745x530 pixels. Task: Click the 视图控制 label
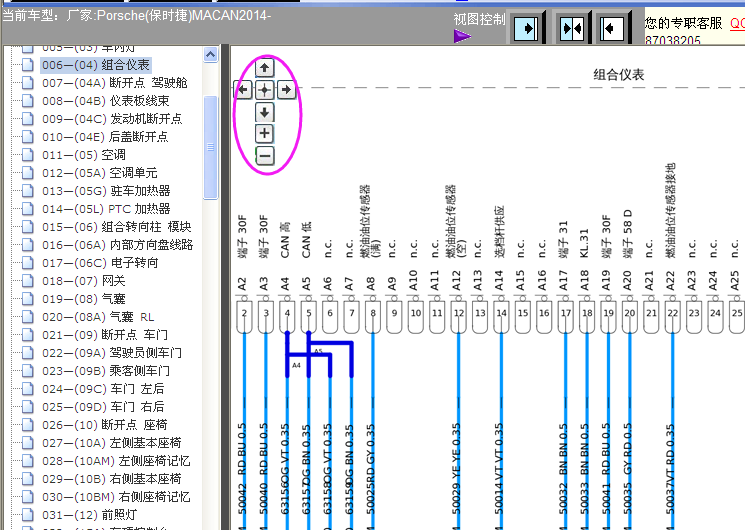click(479, 19)
